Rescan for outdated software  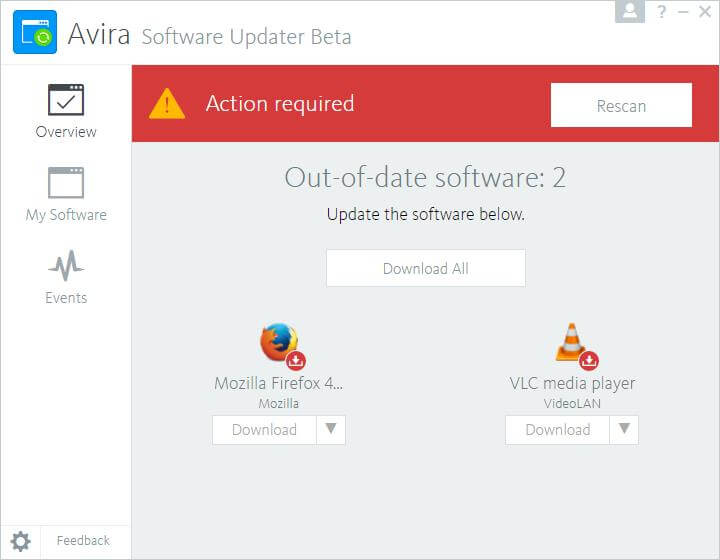pyautogui.click(x=621, y=105)
